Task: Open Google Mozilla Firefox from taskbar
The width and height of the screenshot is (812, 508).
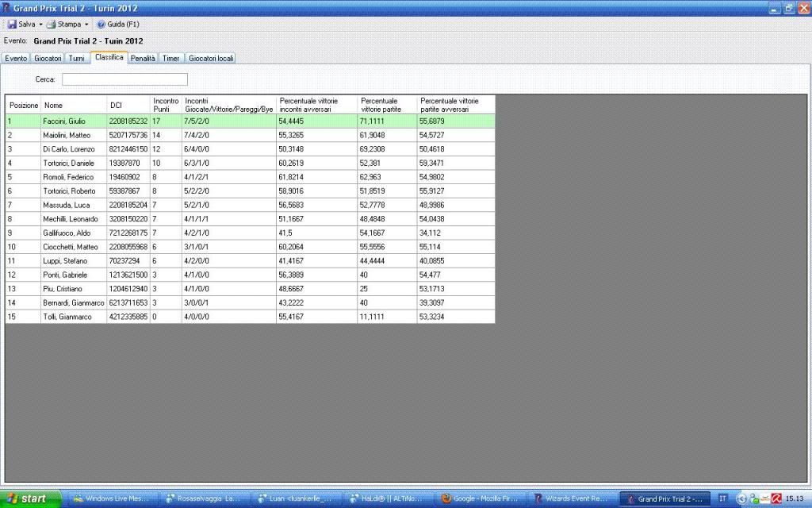Action: (480, 498)
